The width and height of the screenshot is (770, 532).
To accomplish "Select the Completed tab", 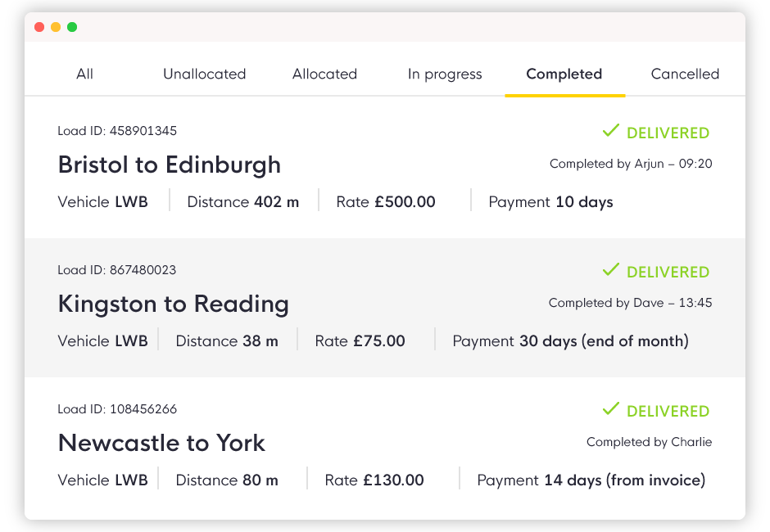I will tap(564, 74).
